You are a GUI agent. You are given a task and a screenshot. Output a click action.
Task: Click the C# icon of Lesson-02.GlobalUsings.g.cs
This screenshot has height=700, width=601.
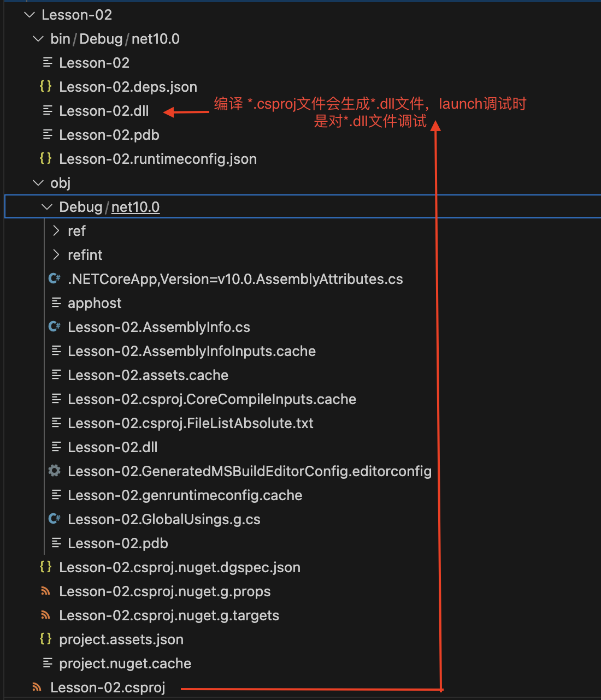pos(54,519)
